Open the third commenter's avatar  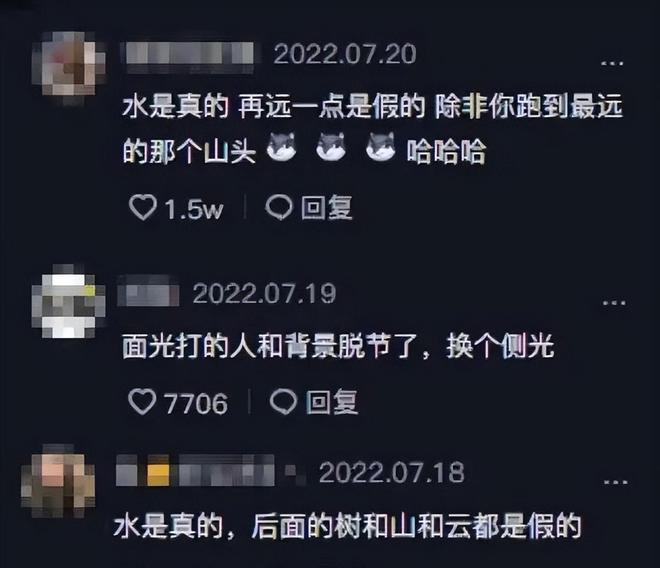tap(58, 481)
